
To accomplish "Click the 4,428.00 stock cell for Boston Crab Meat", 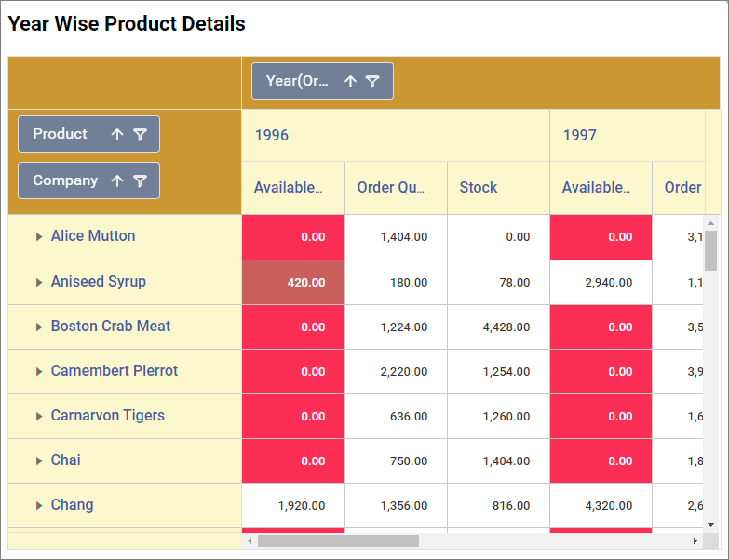I will point(498,327).
